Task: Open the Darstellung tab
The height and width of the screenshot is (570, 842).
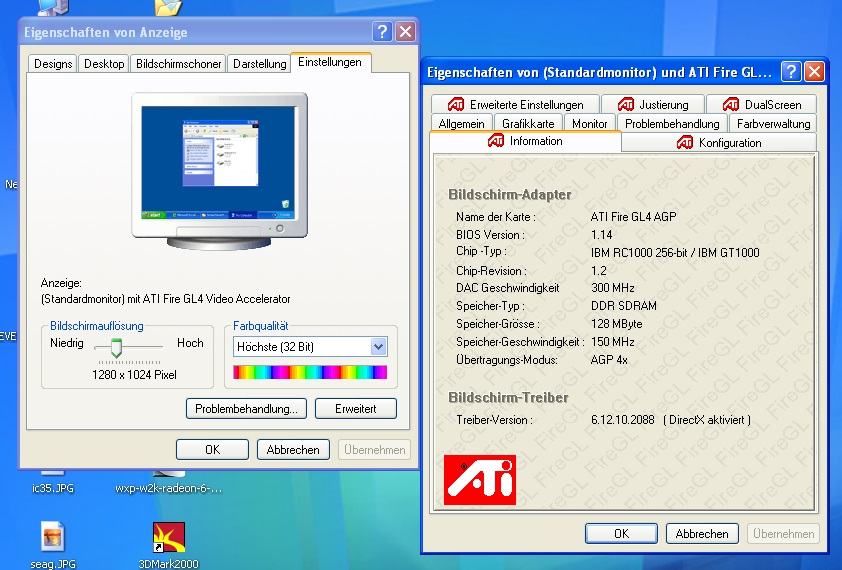Action: 259,63
